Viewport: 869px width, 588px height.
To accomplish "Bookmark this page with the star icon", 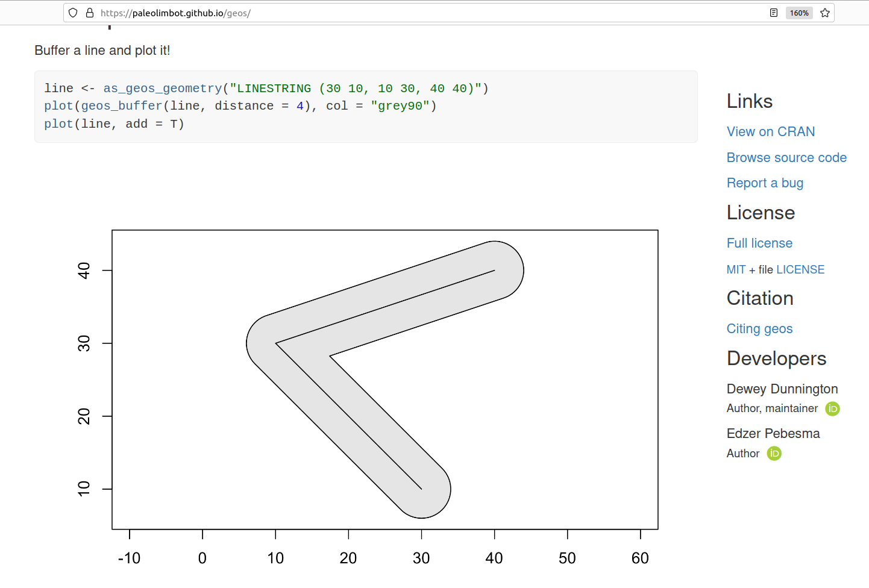I will [825, 13].
